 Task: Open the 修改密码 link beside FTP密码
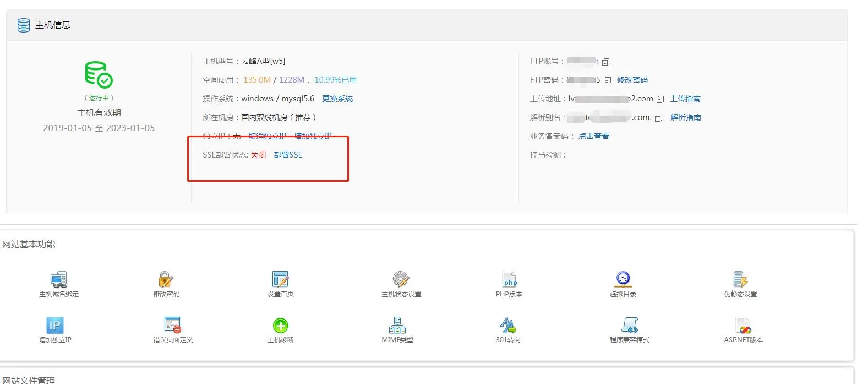pyautogui.click(x=632, y=80)
